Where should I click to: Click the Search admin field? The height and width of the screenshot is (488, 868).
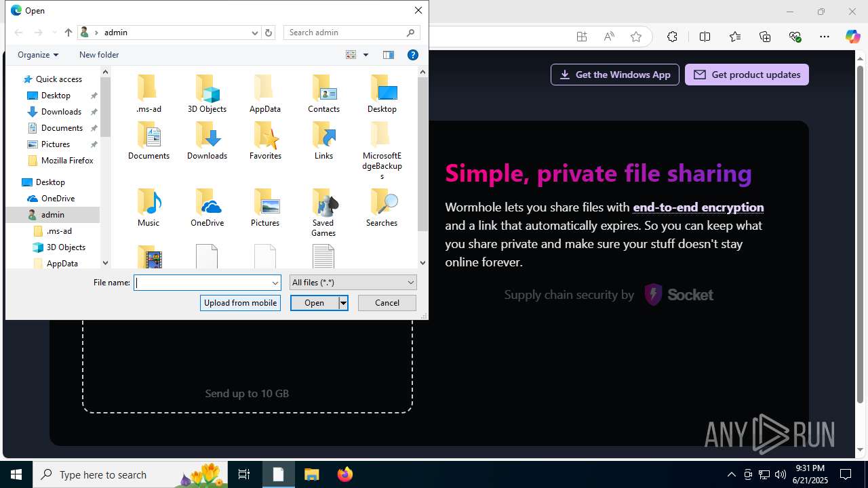tap(351, 33)
